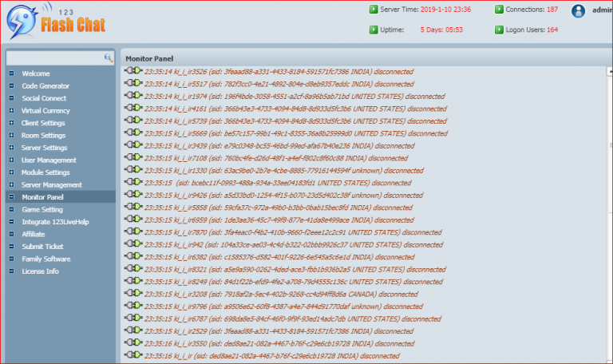Click disconnect plug icon for ki_i_ir6382
This screenshot has width=613, height=364.
point(133,256)
